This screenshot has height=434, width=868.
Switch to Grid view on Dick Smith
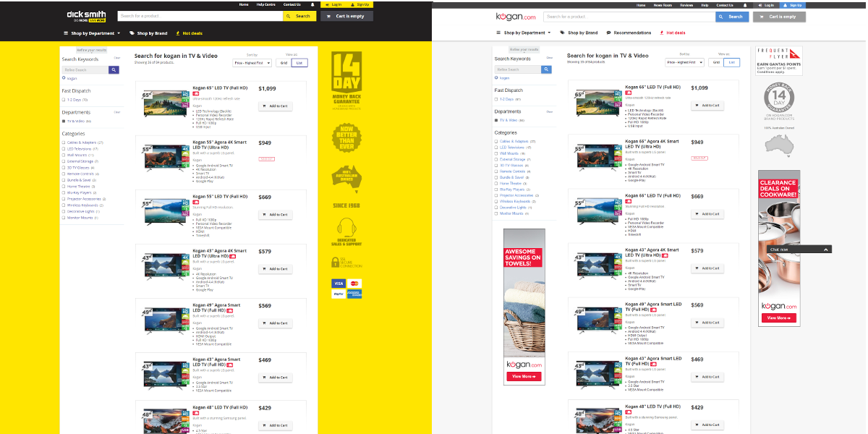coord(284,63)
